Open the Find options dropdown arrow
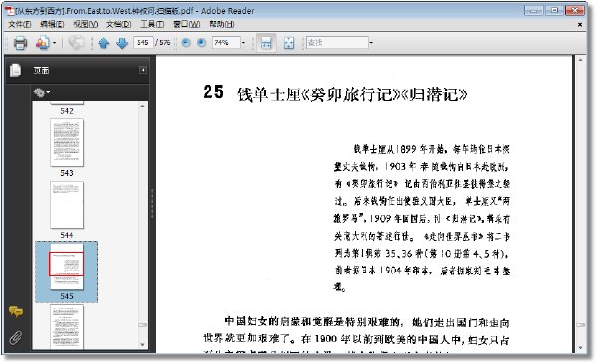Viewport: 597px width, 364px height. 371,42
